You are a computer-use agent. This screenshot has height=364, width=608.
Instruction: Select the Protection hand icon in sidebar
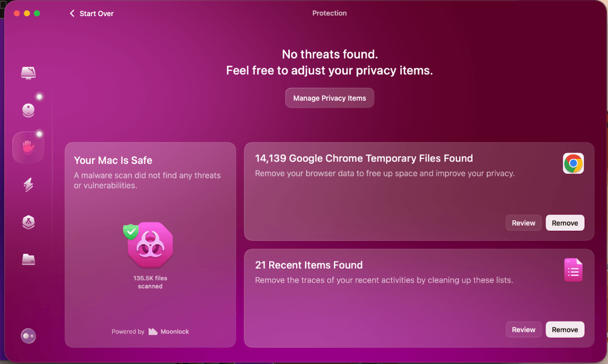click(x=28, y=147)
